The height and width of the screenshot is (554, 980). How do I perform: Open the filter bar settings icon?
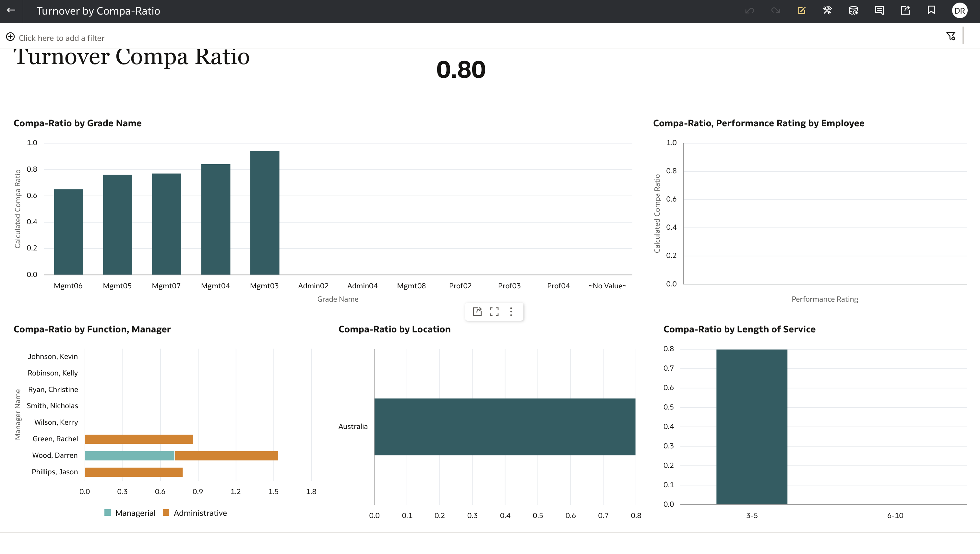point(951,36)
